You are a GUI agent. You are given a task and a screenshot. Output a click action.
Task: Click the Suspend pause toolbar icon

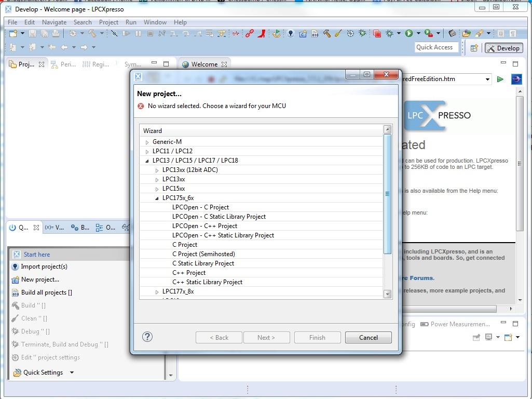(138, 33)
